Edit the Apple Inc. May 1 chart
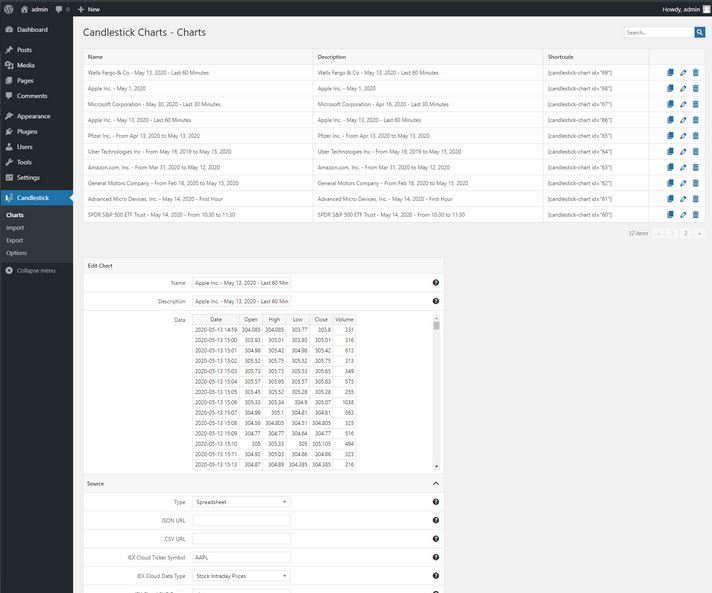The height and width of the screenshot is (593, 712). point(683,89)
